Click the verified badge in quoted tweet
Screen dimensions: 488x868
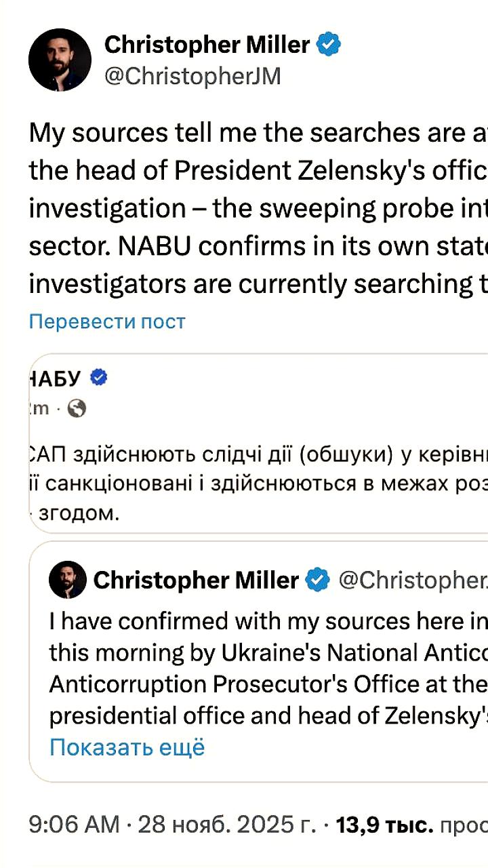(317, 580)
